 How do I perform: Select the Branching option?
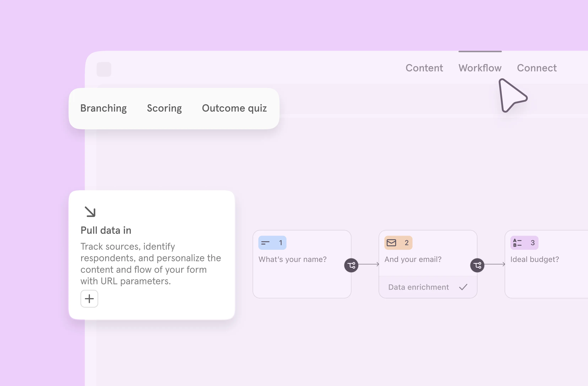pyautogui.click(x=103, y=108)
